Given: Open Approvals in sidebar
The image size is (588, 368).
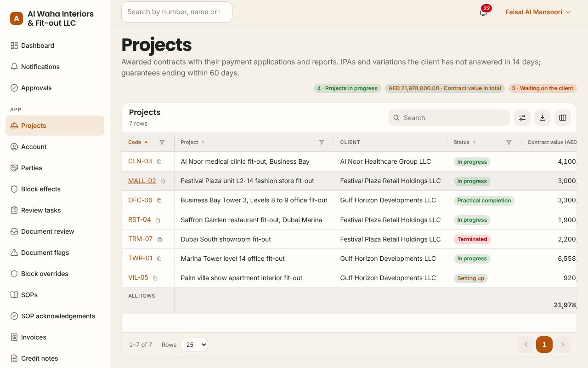Looking at the screenshot, I should pyautogui.click(x=55, y=88).
